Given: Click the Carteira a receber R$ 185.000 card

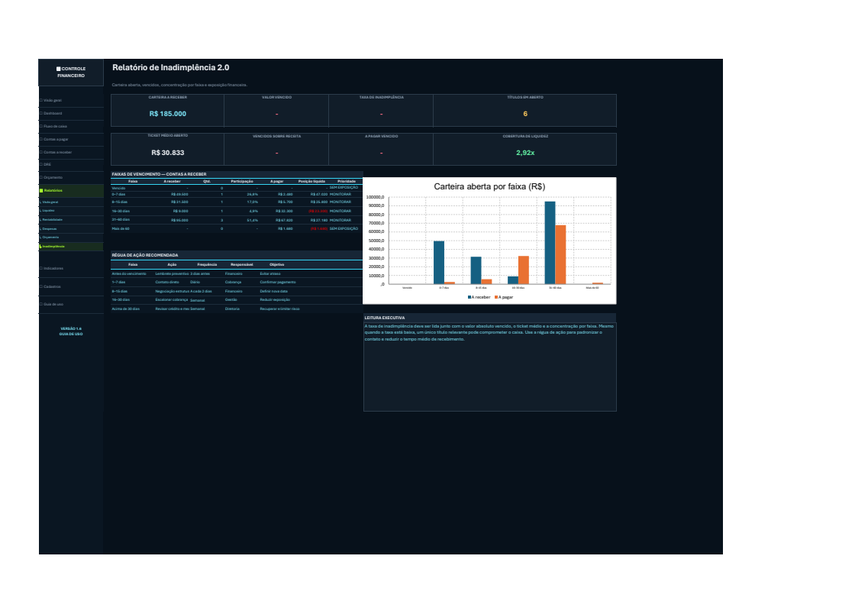Looking at the screenshot, I should pyautogui.click(x=168, y=110).
